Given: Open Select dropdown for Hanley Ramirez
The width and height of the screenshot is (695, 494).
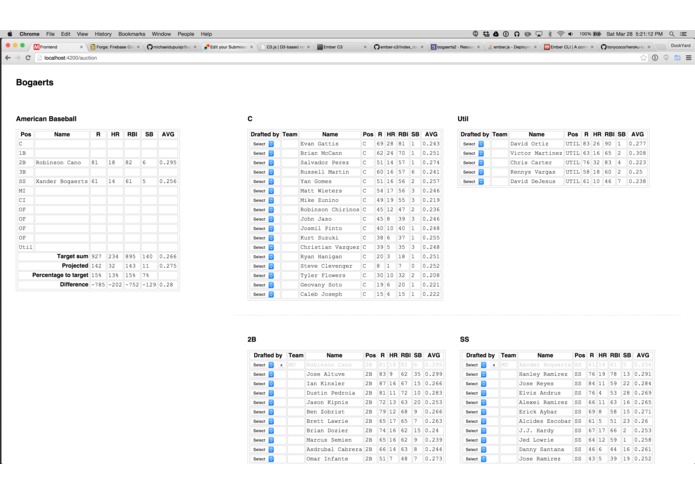Looking at the screenshot, I should click(x=476, y=374).
